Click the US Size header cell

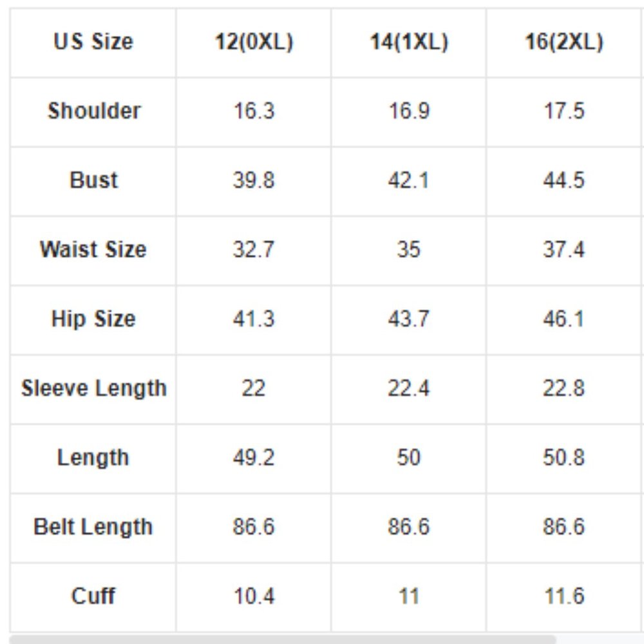click(x=93, y=43)
